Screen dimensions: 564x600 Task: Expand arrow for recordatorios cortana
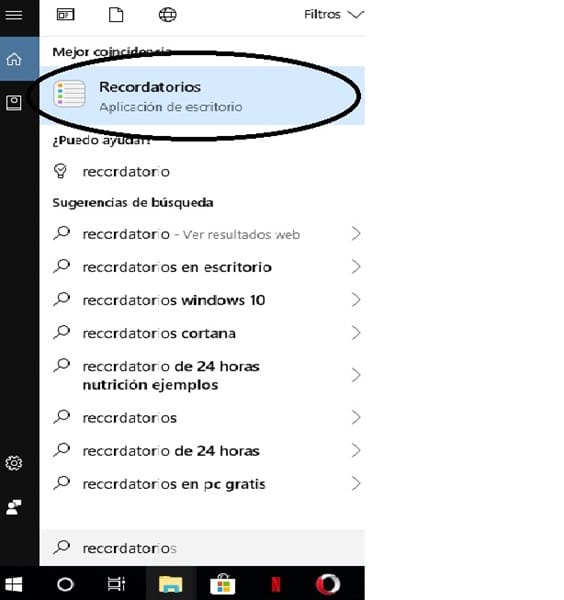[356, 333]
